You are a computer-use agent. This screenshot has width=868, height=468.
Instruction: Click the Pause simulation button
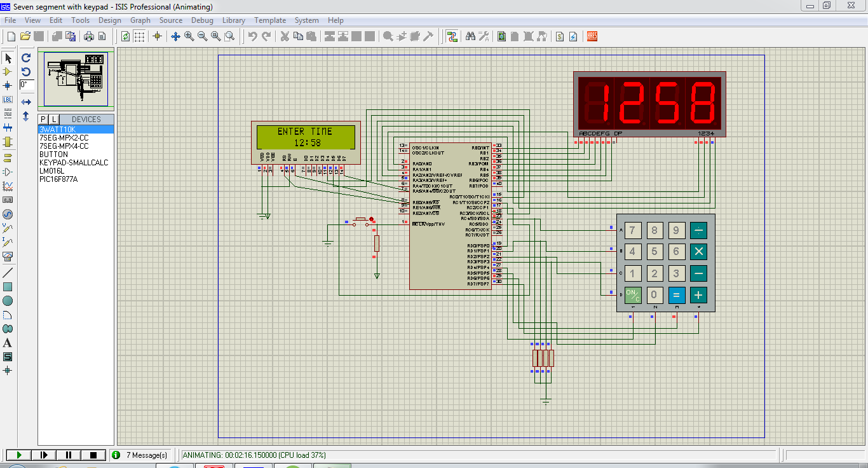click(x=69, y=455)
